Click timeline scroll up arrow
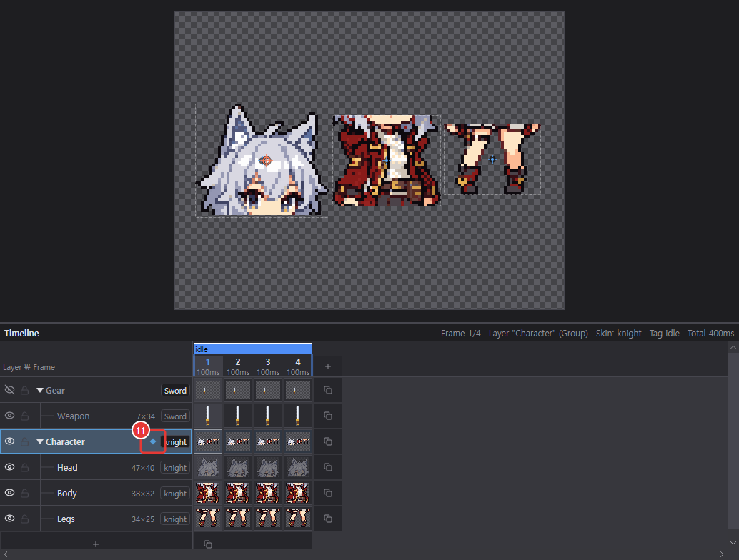 pyautogui.click(x=733, y=347)
